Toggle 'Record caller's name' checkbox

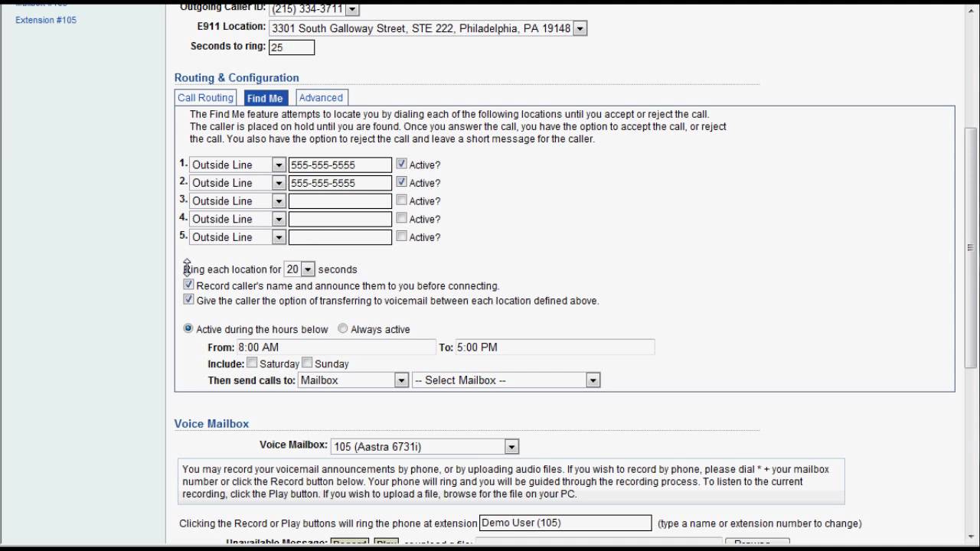188,285
